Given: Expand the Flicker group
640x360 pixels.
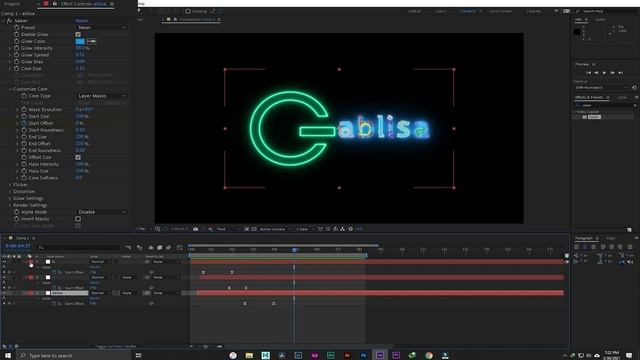Looking at the screenshot, I should (10, 184).
